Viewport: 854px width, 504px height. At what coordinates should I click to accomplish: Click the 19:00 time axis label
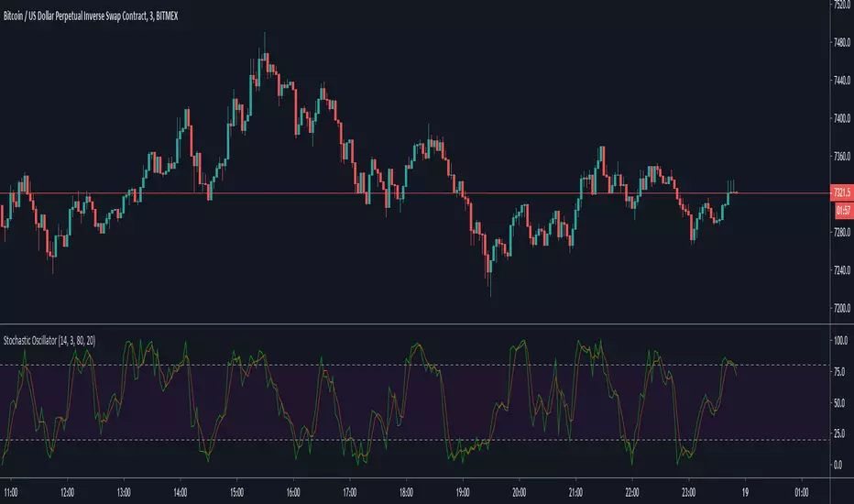click(463, 493)
